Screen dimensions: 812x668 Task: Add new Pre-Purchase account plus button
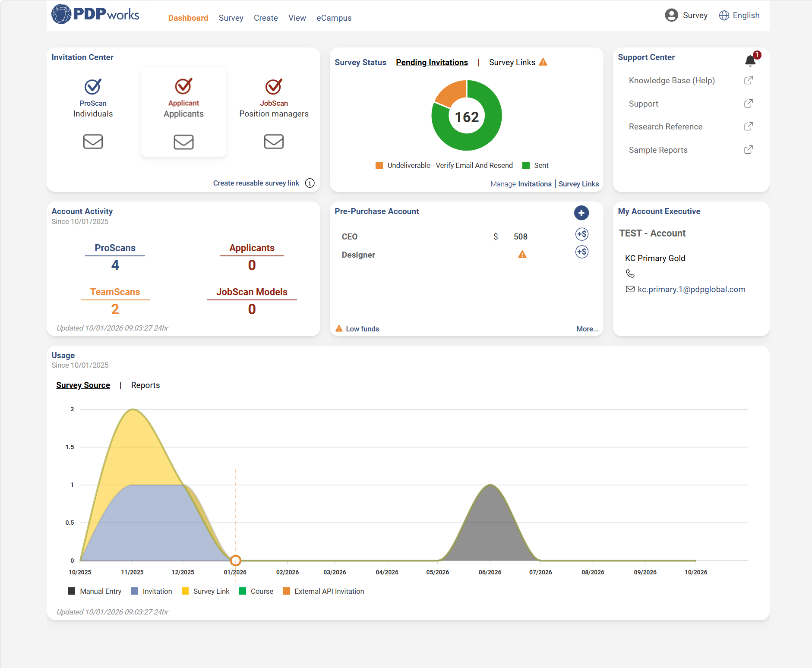pos(581,213)
